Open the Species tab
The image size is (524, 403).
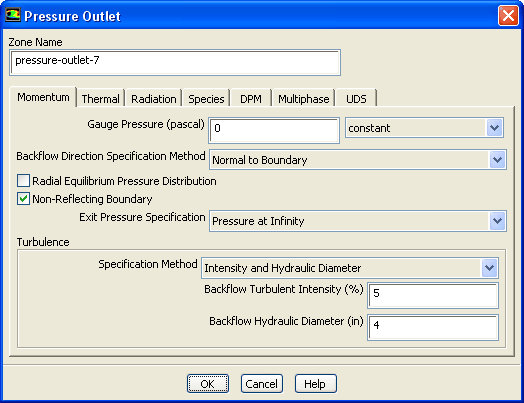[x=206, y=99]
